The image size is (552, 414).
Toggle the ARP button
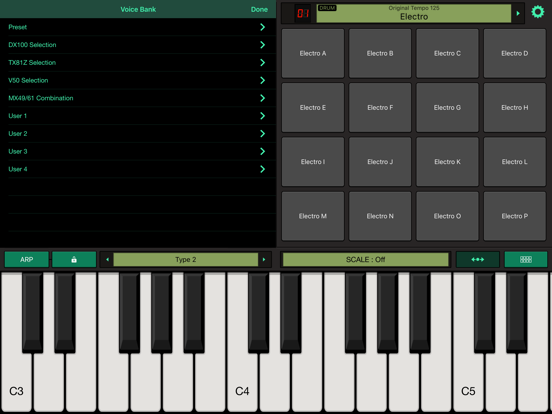[27, 259]
